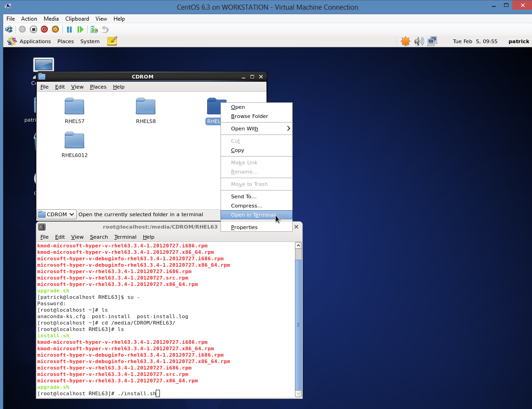Open the volume speaker icon in panel
This screenshot has width=532, height=409.
tap(419, 41)
